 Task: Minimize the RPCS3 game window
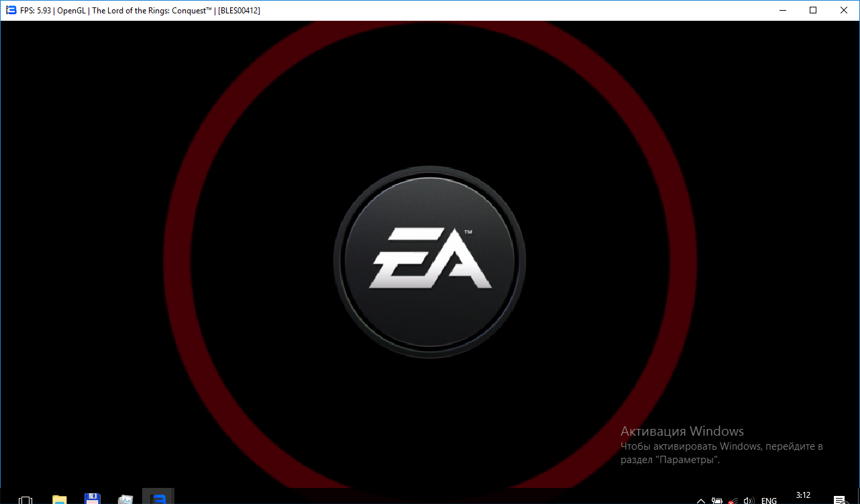click(x=782, y=10)
